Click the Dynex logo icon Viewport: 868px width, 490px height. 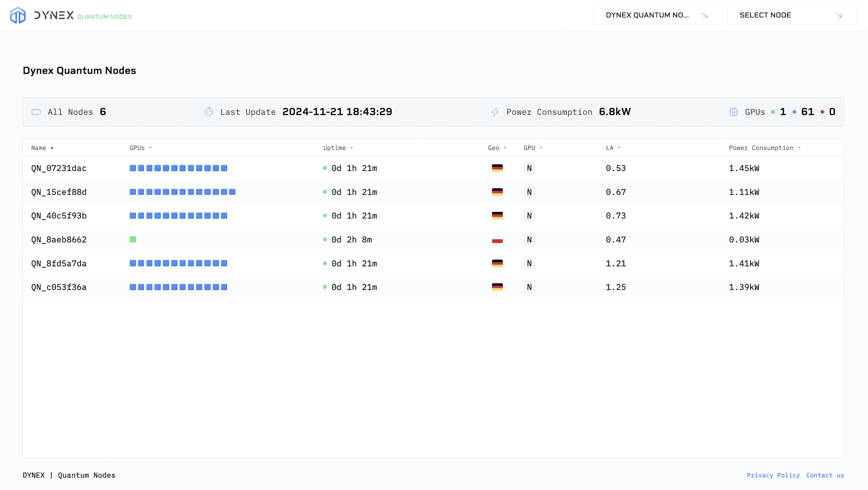tap(18, 16)
